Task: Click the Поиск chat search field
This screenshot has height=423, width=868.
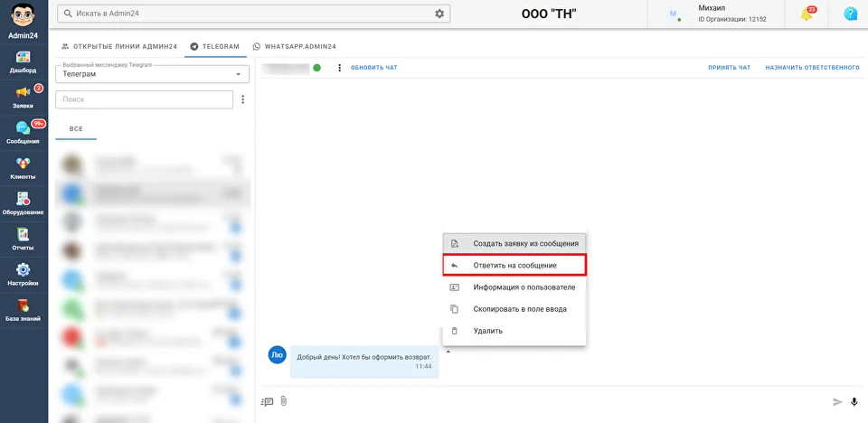Action: 144,99
